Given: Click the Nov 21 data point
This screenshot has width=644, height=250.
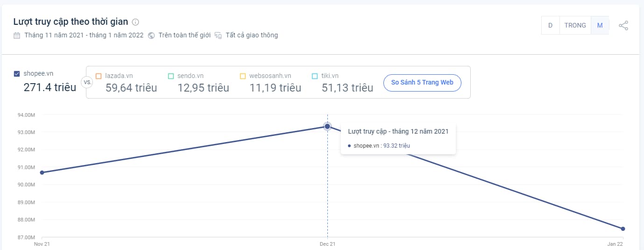Looking at the screenshot, I should (42, 172).
